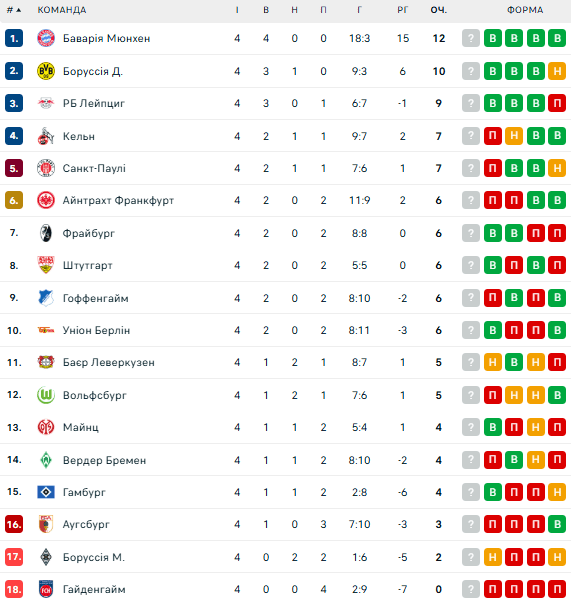Click Dortmund's orange Н draw badge
Image resolution: width=571 pixels, height=602 pixels.
557,71
